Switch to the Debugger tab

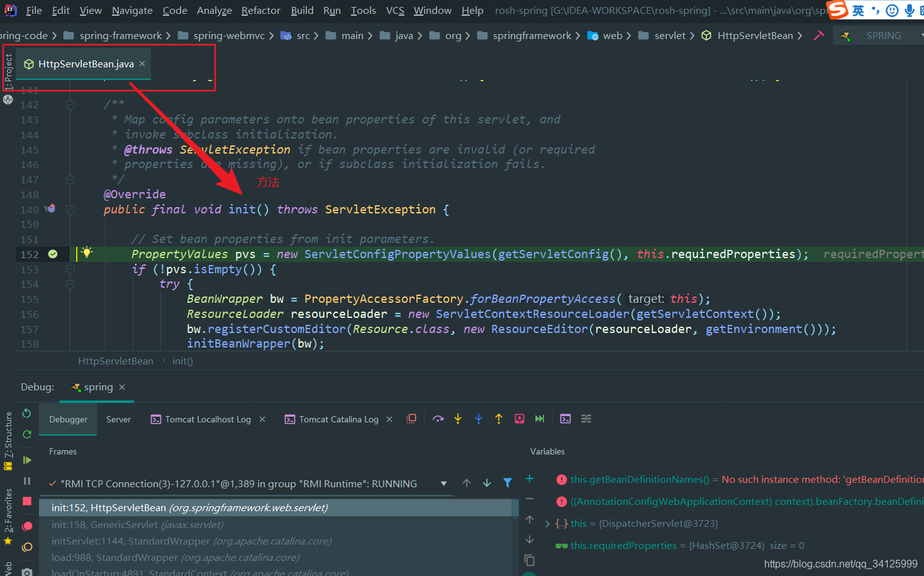[68, 419]
